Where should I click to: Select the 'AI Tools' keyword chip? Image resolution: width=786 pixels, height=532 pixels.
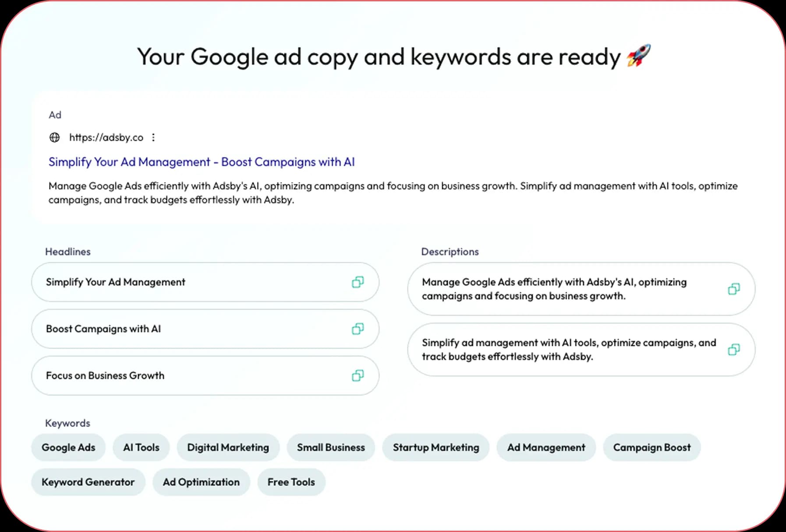(x=141, y=447)
